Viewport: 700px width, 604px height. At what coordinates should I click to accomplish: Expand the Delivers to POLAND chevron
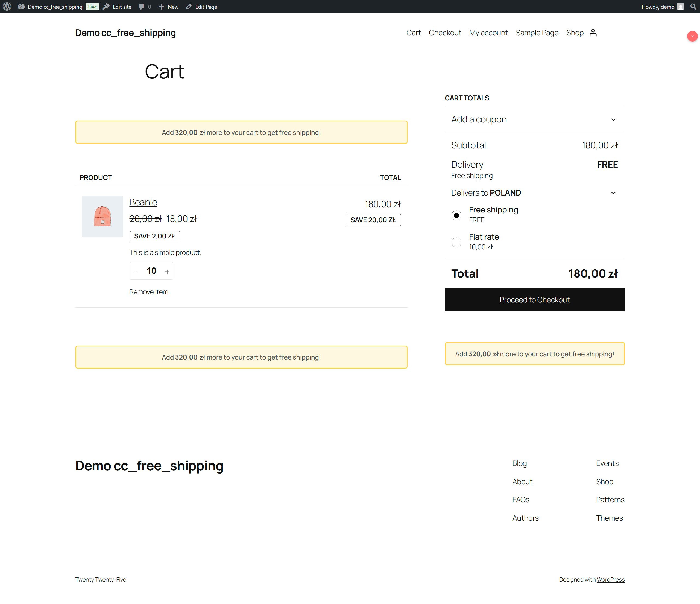[x=613, y=193]
